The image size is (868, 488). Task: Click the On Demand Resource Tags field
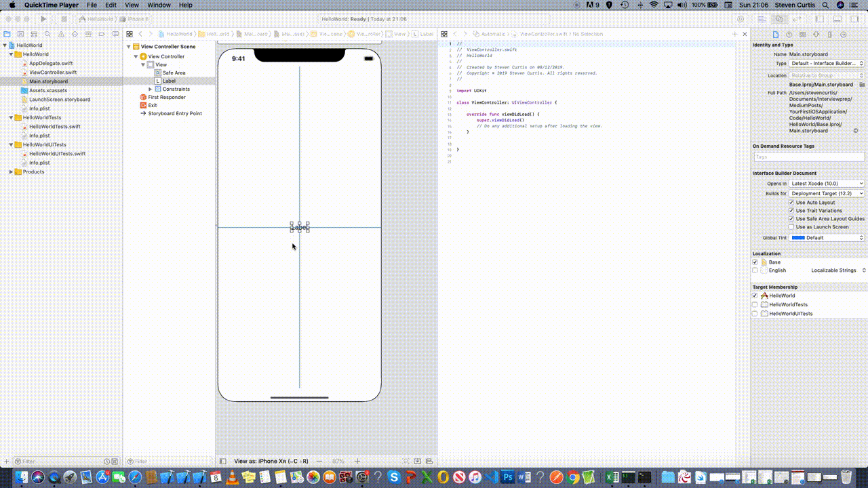pos(809,157)
